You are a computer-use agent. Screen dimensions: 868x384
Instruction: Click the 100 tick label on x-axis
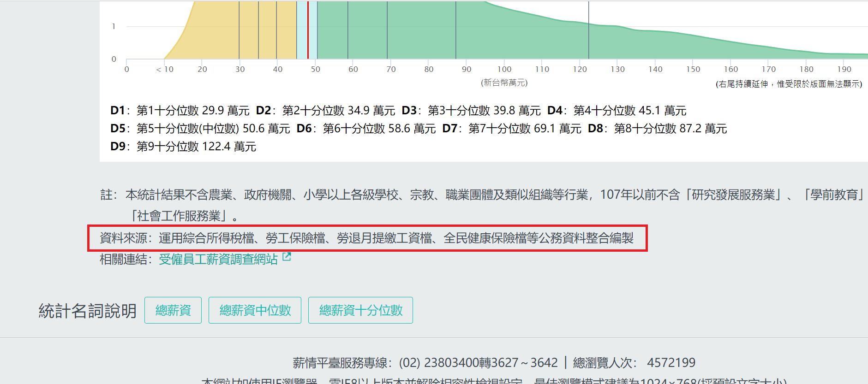[x=504, y=69]
